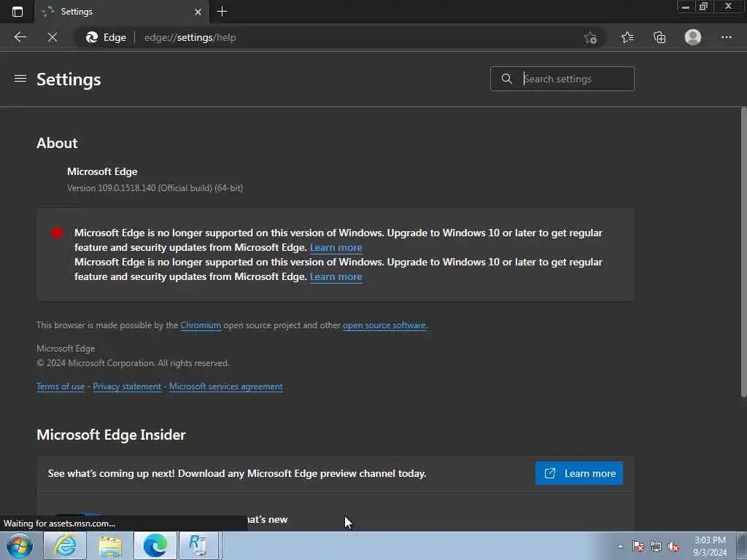Launch Internet Explorer from the taskbar
Image resolution: width=747 pixels, height=560 pixels.
tap(65, 545)
